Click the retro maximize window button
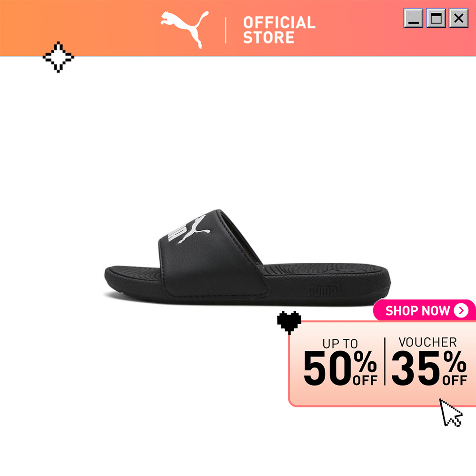The width and height of the screenshot is (476, 476). pos(436,18)
